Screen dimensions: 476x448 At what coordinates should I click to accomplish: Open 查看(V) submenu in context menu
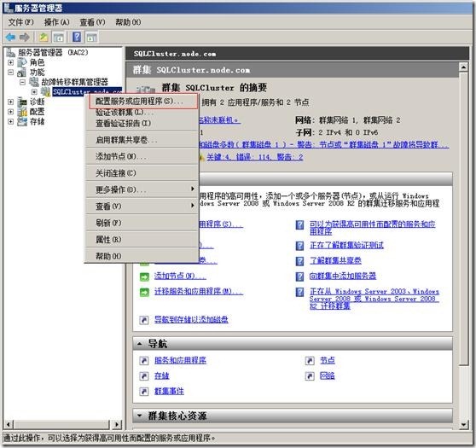click(142, 207)
